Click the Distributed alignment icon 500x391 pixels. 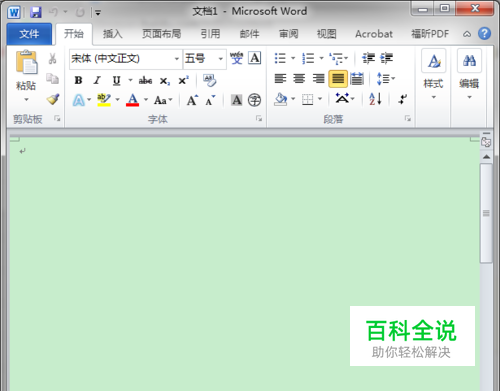(357, 79)
